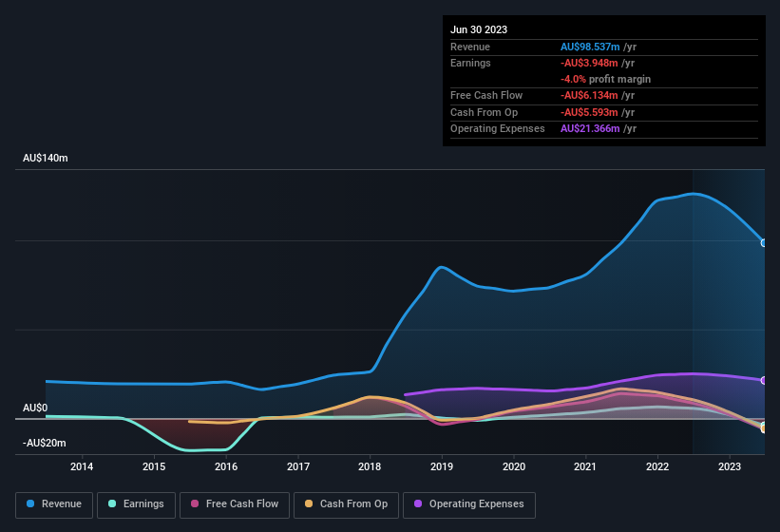Click the AU$21.366m operating expenses value
The width and height of the screenshot is (780, 532).
[590, 129]
